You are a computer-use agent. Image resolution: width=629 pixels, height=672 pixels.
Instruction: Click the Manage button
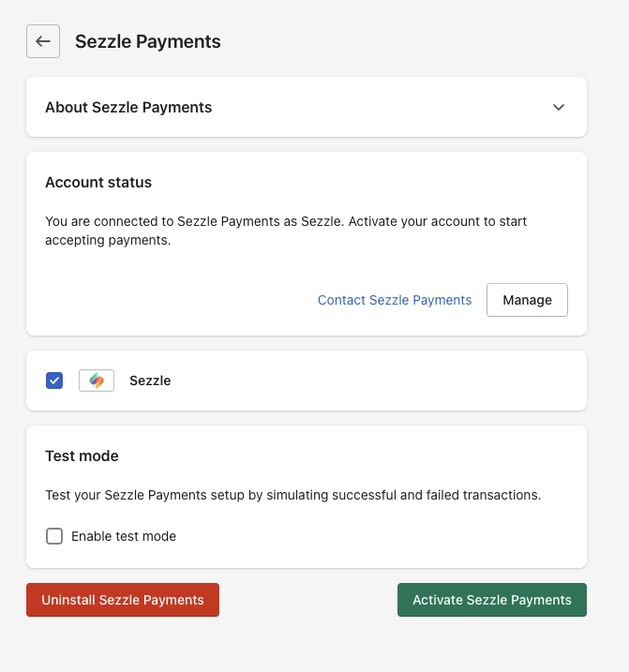527,300
